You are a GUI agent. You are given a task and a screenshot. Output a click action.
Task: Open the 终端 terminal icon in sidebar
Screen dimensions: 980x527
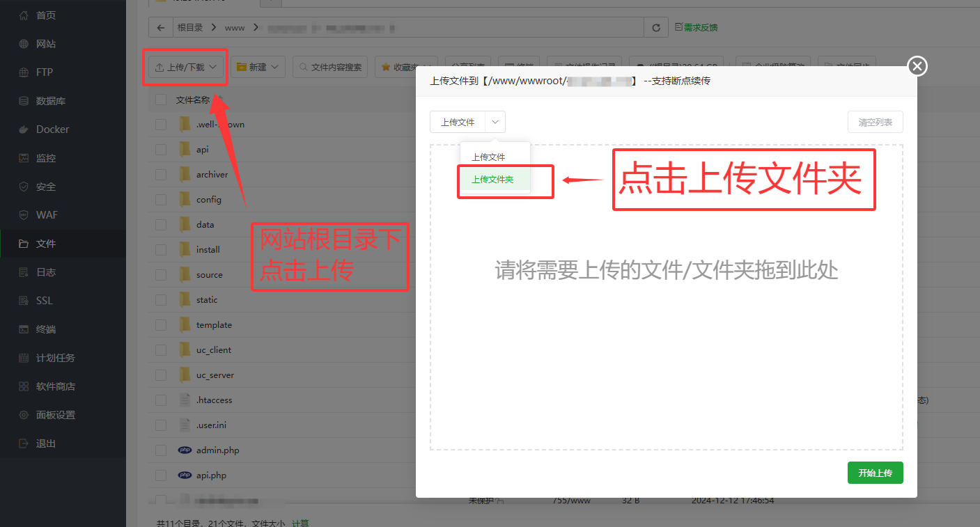pyautogui.click(x=24, y=329)
